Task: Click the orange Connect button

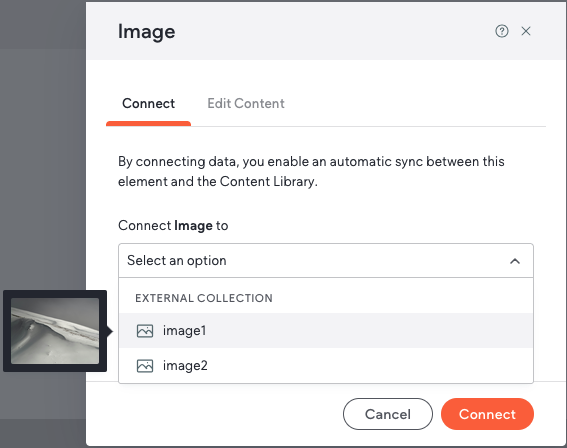Action: click(487, 414)
